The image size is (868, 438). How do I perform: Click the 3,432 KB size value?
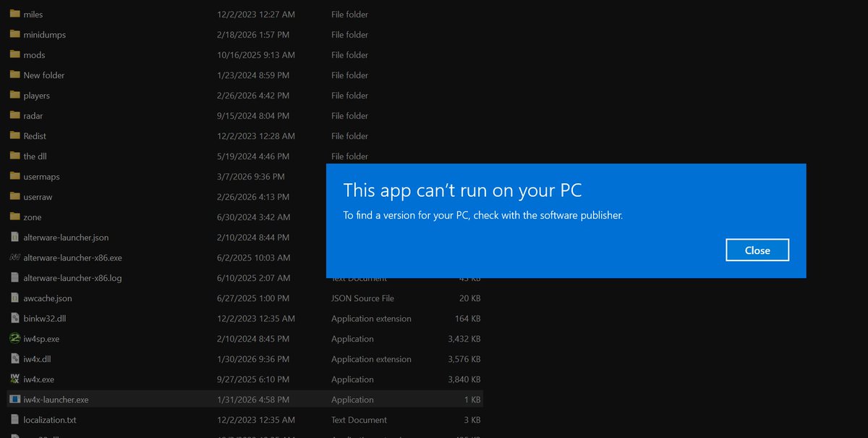click(464, 339)
